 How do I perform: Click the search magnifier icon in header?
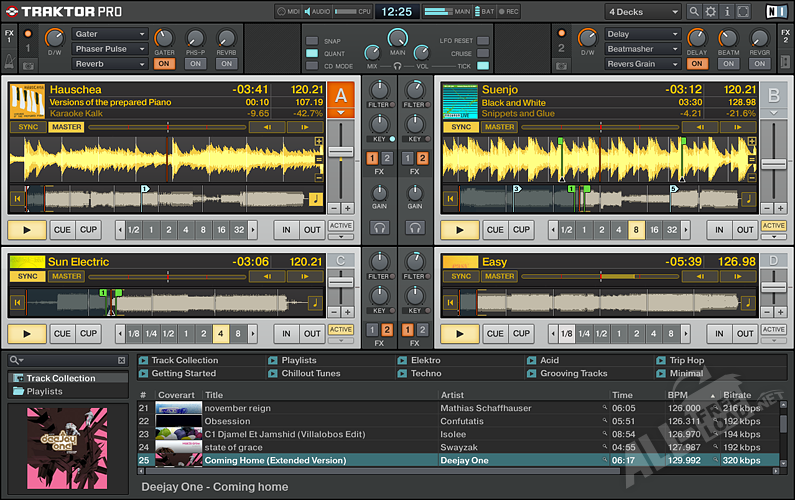[696, 12]
